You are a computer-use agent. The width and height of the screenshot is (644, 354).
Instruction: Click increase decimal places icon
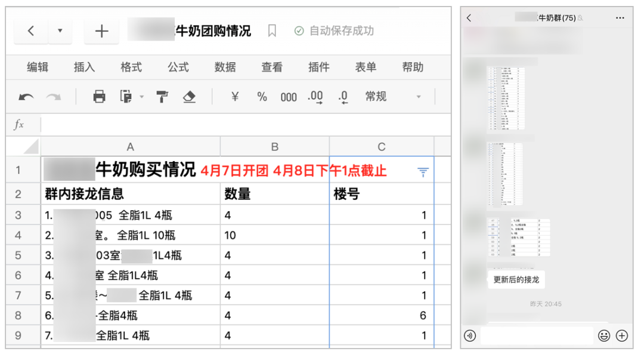click(315, 97)
